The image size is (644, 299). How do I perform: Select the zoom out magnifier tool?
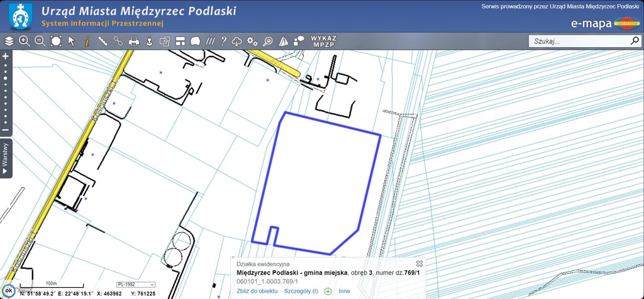40,42
